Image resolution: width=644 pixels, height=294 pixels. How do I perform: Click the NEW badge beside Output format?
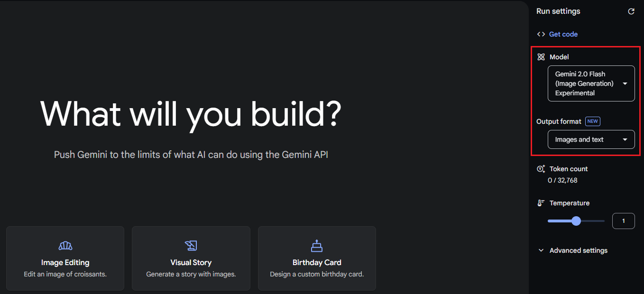pyautogui.click(x=592, y=121)
